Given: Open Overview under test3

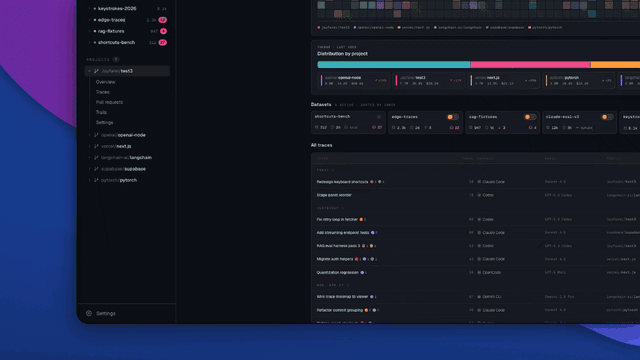Looking at the screenshot, I should click(x=105, y=82).
